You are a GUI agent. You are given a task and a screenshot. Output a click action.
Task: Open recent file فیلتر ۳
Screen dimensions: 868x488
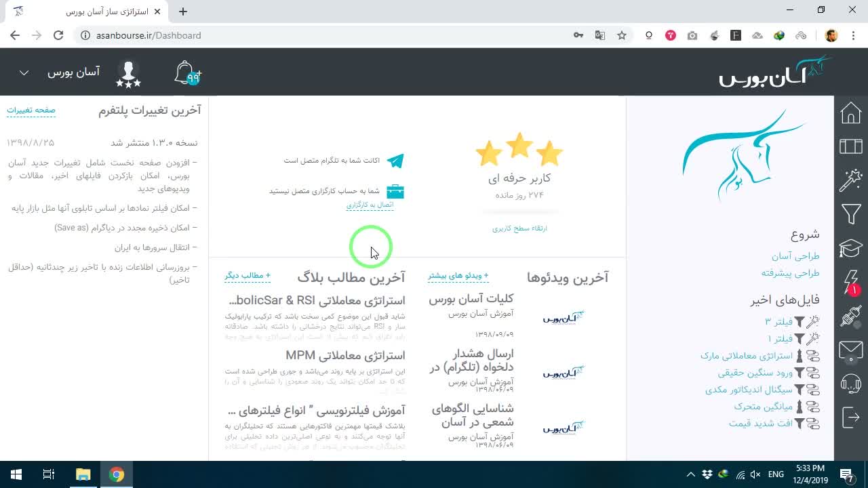click(778, 321)
